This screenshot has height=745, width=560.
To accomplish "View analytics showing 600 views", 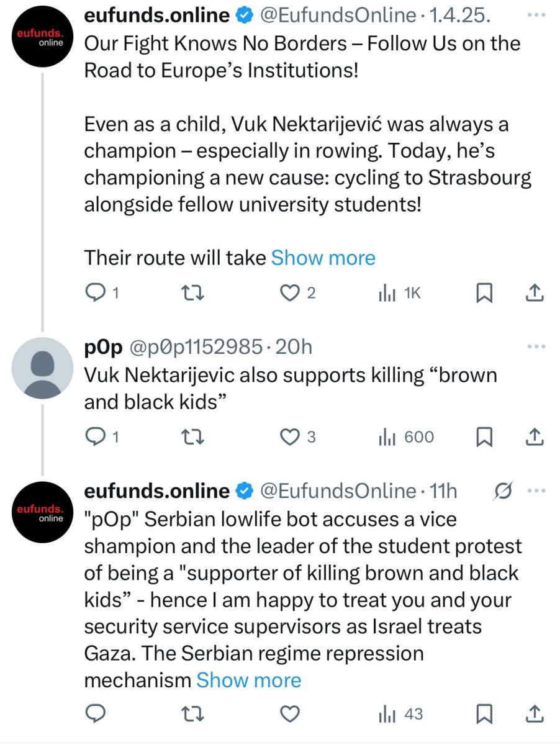I will (x=406, y=438).
